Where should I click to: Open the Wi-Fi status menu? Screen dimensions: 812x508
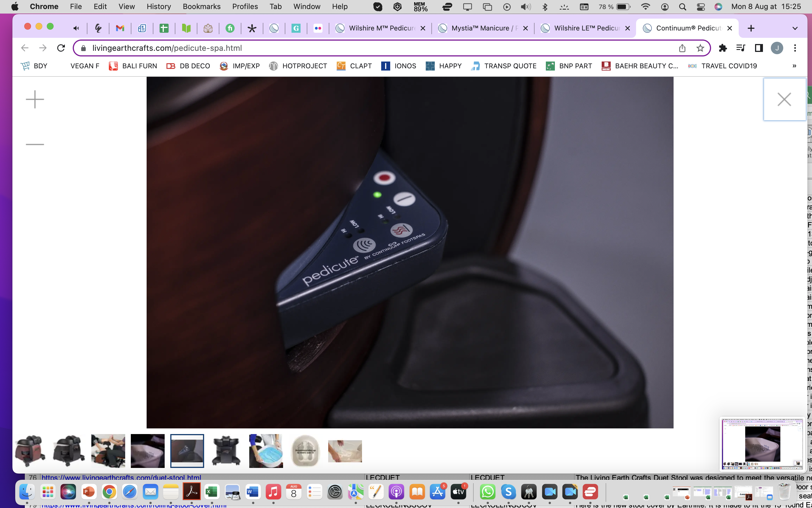tap(645, 7)
